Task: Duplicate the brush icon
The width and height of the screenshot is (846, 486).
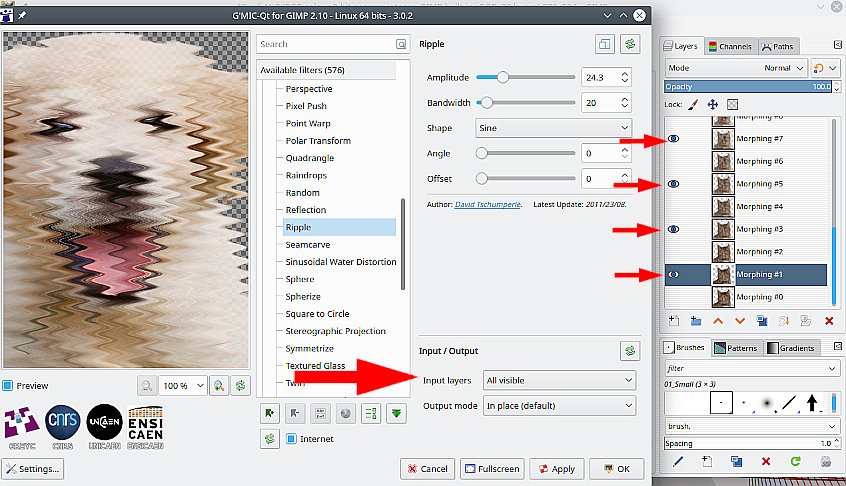Action: coord(736,461)
